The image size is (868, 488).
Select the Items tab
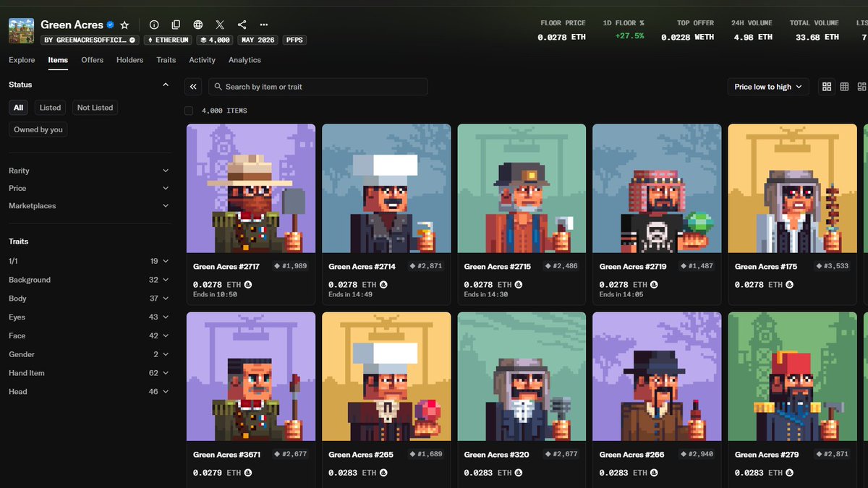coord(58,60)
